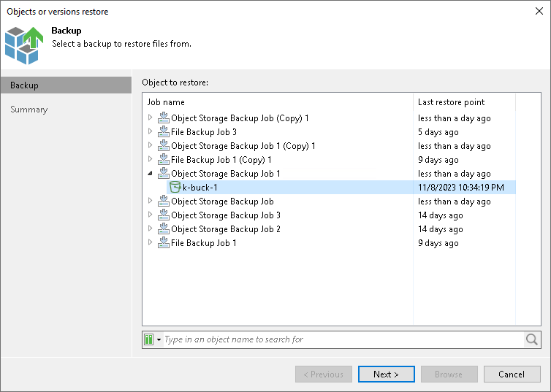Click the Object Storage Backup Job 3 icon
This screenshot has width=551, height=392.
[164, 215]
